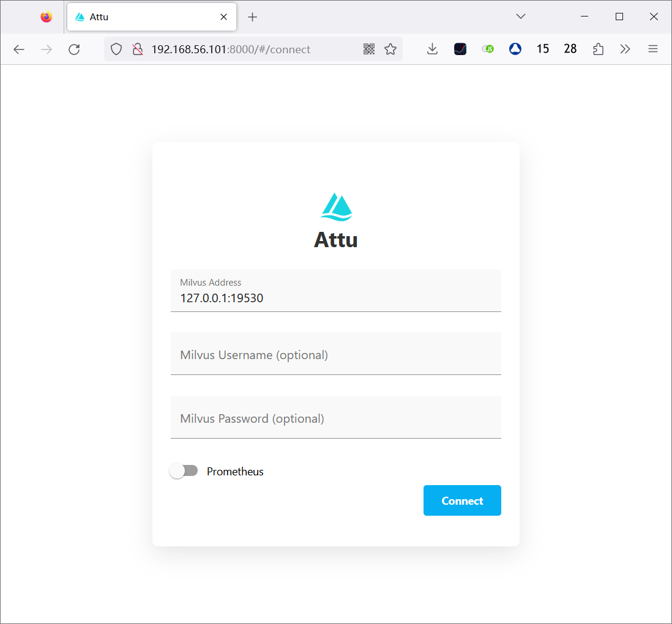Focus the Milvus Username field
This screenshot has height=624, width=672.
click(335, 355)
